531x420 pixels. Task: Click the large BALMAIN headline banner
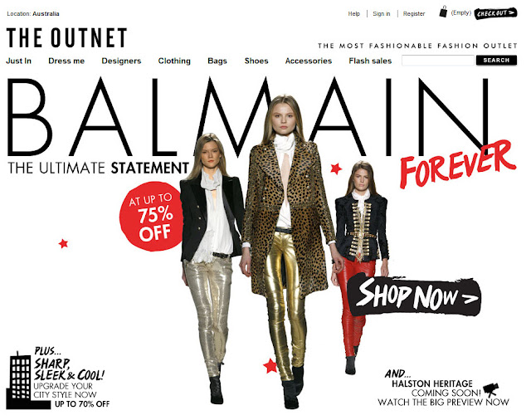coord(249,117)
